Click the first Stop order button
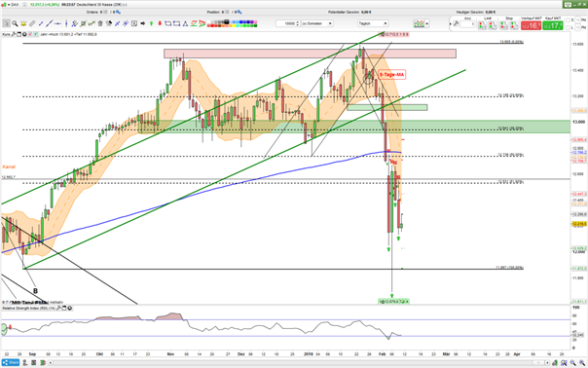The width and height of the screenshot is (588, 368). [504, 25]
